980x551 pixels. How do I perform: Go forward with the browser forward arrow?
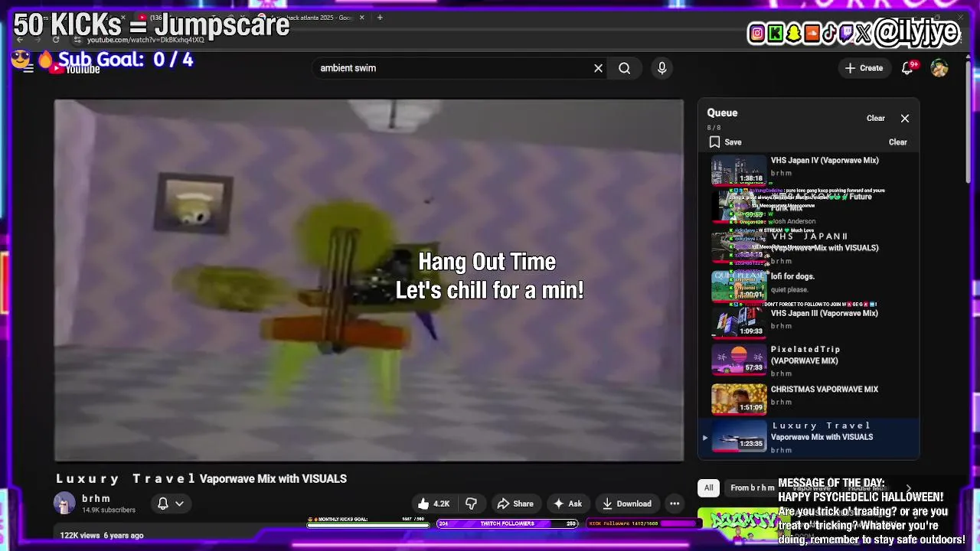[x=38, y=40]
